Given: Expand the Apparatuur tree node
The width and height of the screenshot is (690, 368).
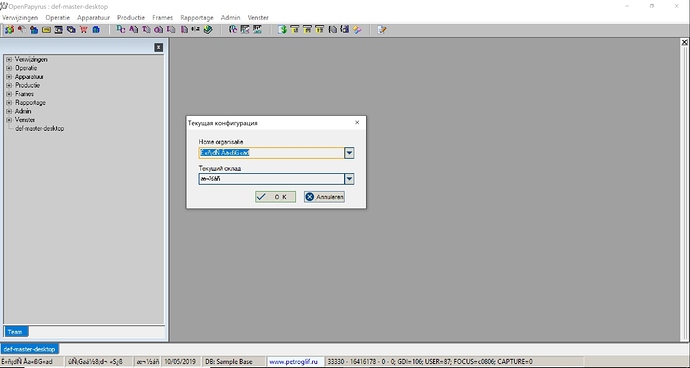Looking at the screenshot, I should tap(9, 77).
